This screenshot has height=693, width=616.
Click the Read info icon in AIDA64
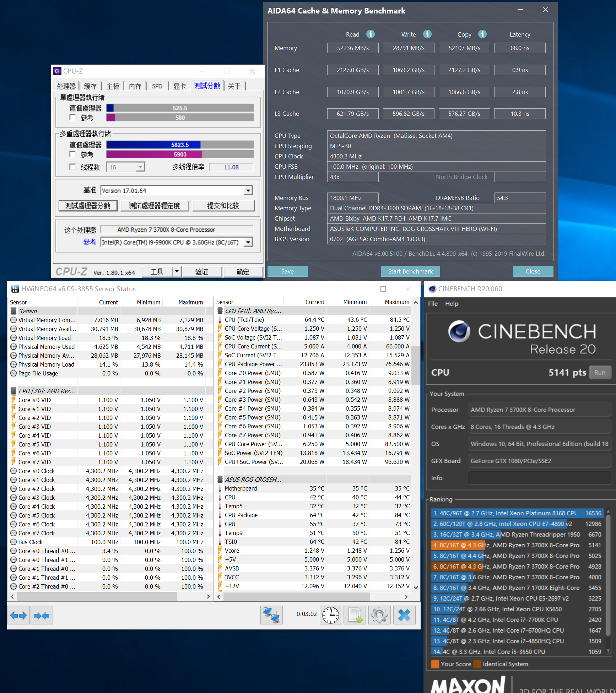[371, 34]
